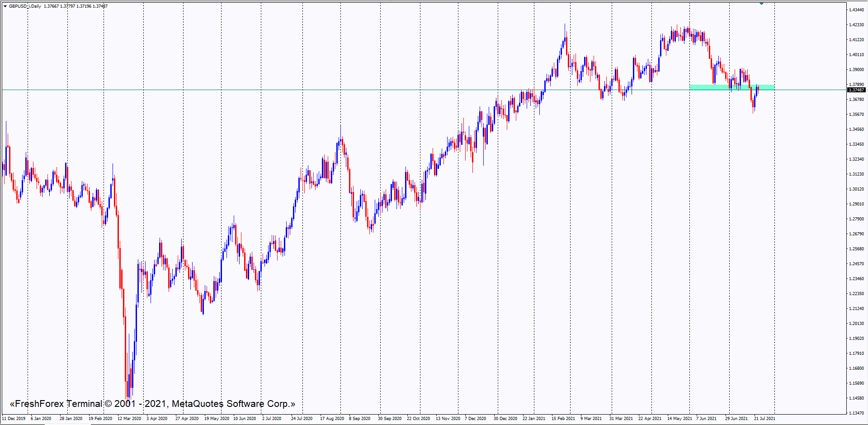Select the 2 Jul 2020 time axis label
This screenshot has height=425, width=868.
pyautogui.click(x=272, y=419)
